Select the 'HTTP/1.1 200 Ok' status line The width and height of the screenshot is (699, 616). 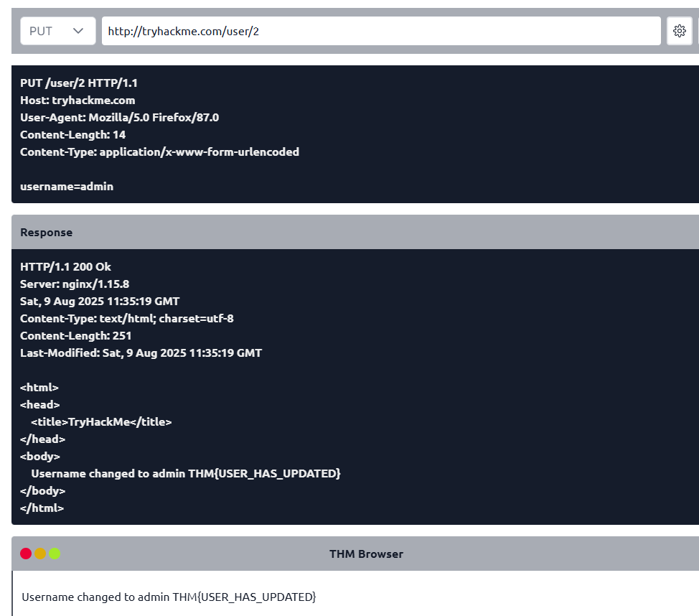[x=65, y=267]
